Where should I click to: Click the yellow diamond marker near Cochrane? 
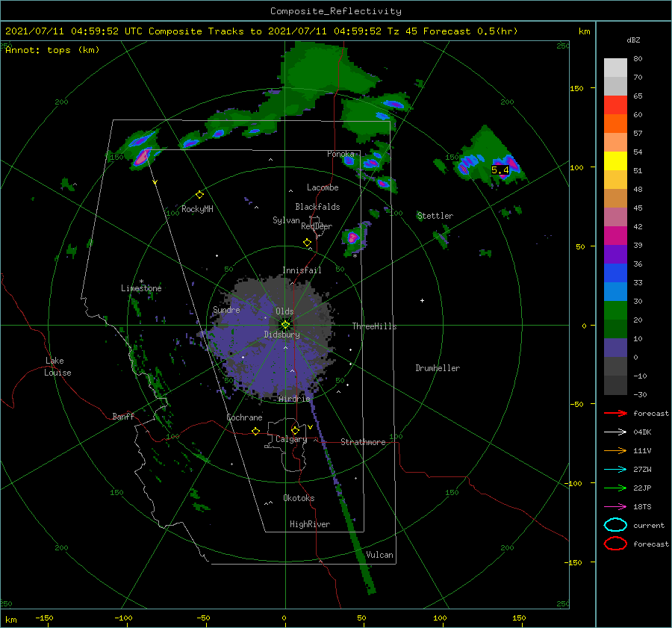255,432
